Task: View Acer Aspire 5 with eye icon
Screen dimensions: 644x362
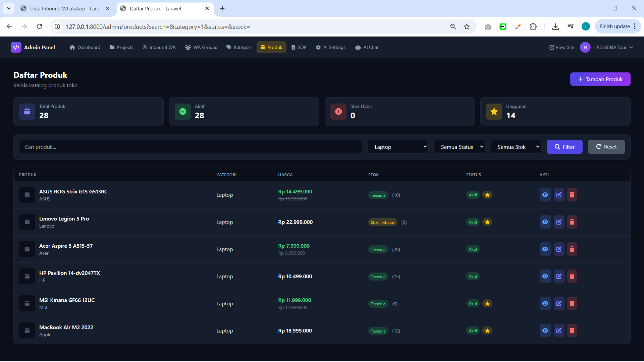Action: click(x=545, y=249)
